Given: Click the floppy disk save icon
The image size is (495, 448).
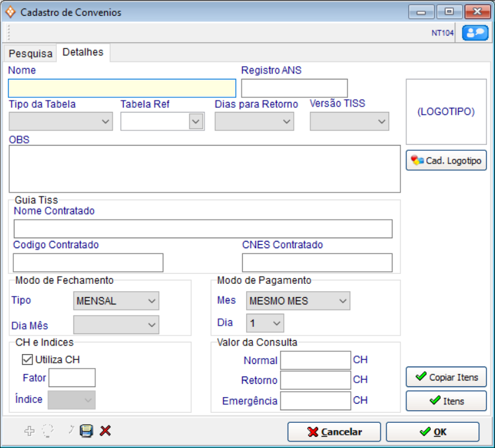Looking at the screenshot, I should pos(87,431).
